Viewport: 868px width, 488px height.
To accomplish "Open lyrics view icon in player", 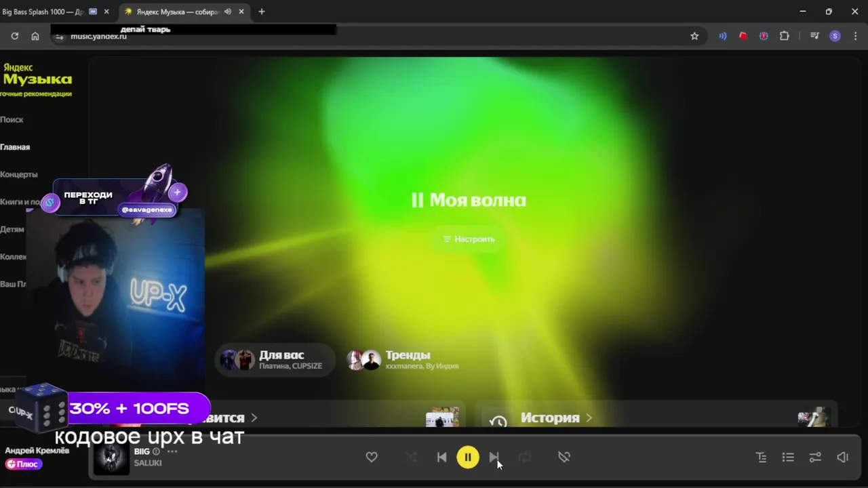I will [x=762, y=457].
